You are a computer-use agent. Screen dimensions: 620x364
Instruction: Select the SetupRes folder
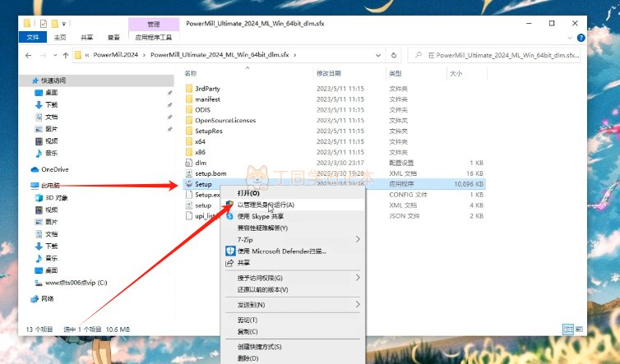(x=208, y=131)
